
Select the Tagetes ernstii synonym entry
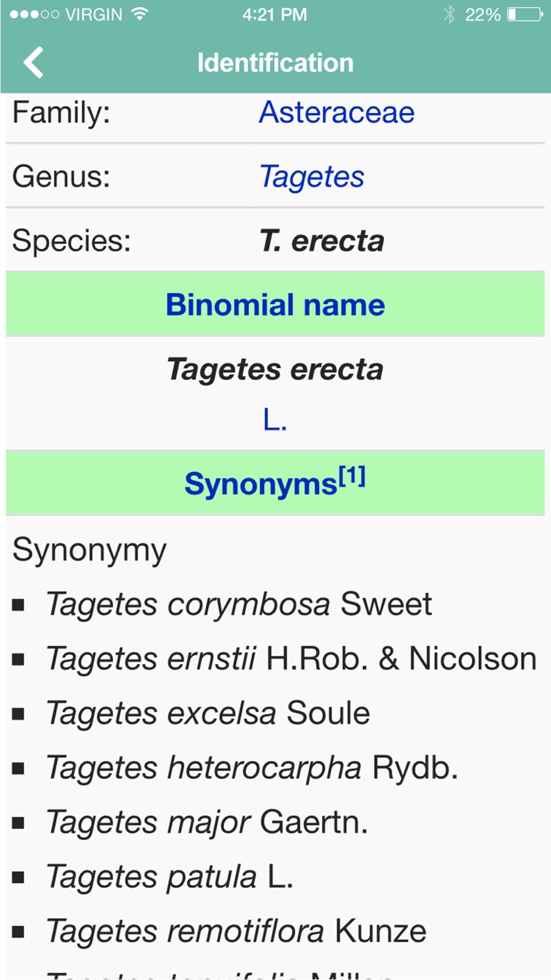coord(291,659)
